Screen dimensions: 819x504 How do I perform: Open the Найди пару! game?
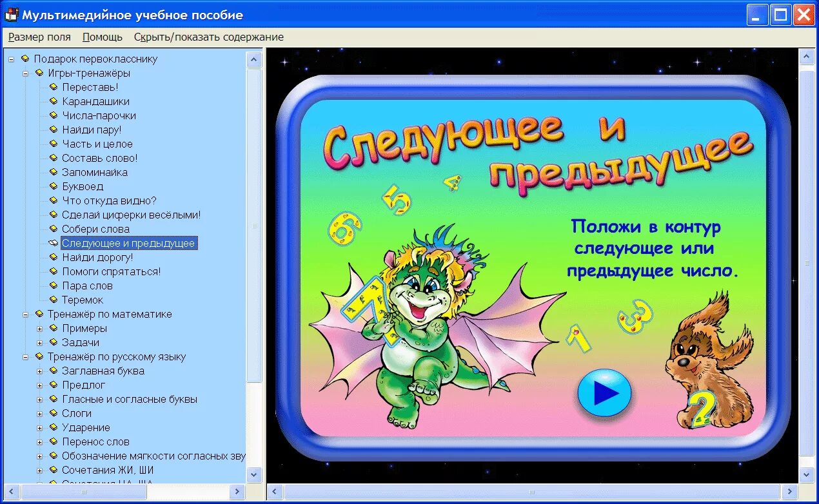[92, 130]
